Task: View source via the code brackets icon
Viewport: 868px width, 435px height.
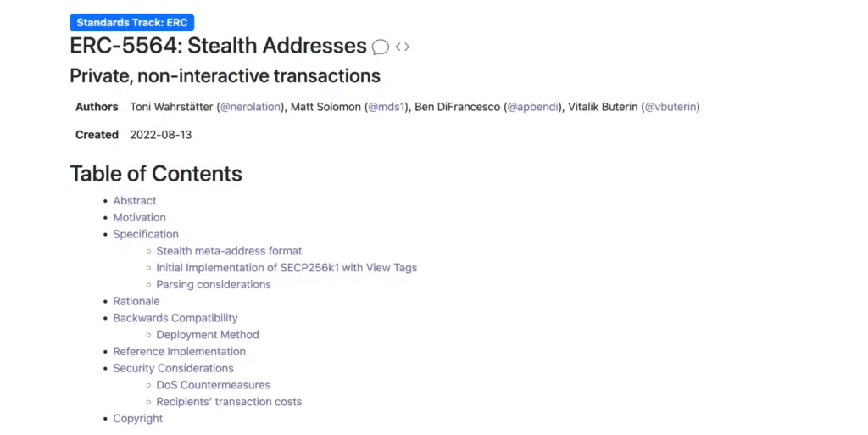Action: coord(403,47)
